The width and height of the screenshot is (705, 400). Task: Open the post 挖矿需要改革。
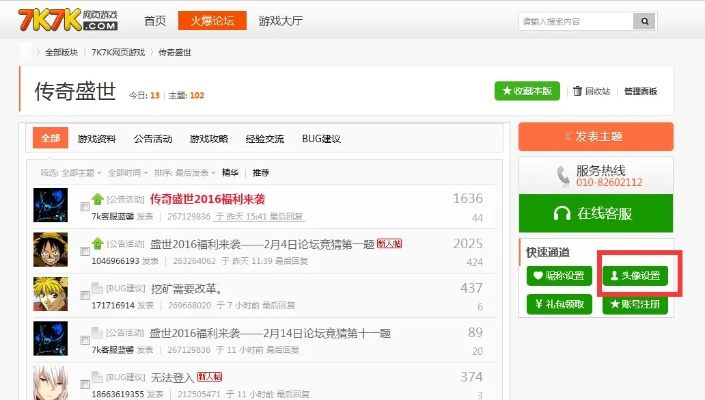click(x=186, y=288)
